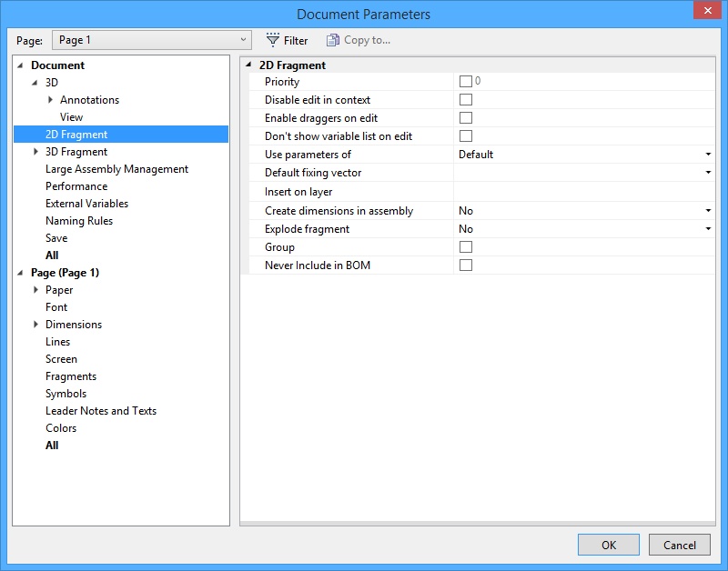Toggle Enable draggers on edit checkbox

coord(466,118)
